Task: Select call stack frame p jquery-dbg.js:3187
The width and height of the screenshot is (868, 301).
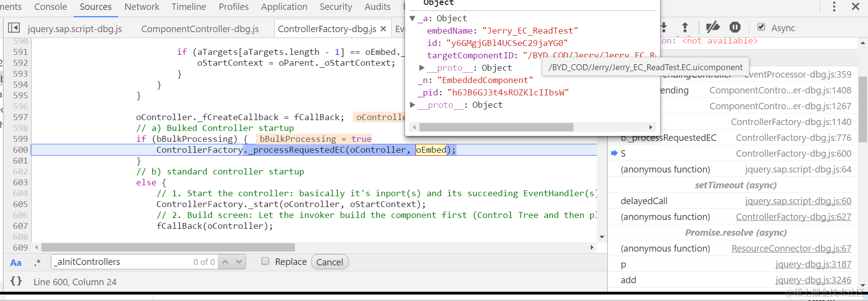Action: click(733, 264)
